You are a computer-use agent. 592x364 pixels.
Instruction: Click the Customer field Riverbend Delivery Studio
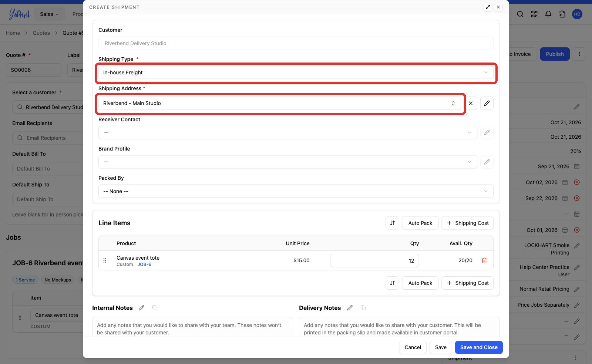[296, 43]
